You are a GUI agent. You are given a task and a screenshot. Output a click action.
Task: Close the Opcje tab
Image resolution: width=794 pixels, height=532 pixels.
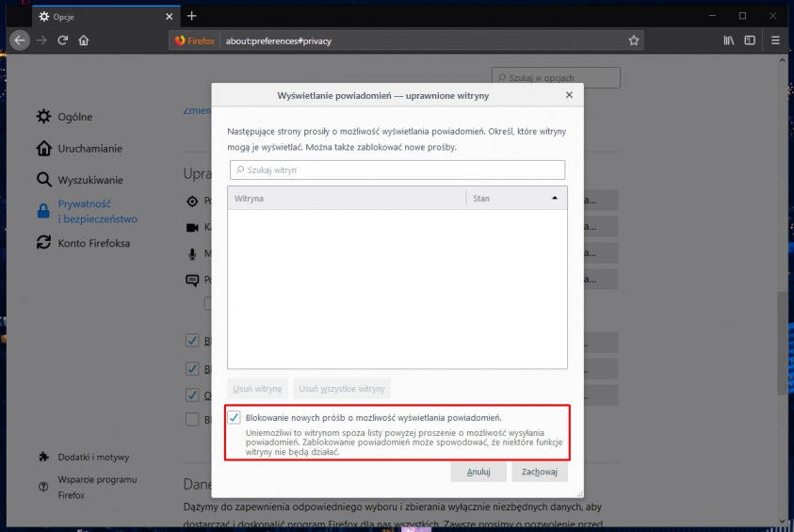(170, 17)
